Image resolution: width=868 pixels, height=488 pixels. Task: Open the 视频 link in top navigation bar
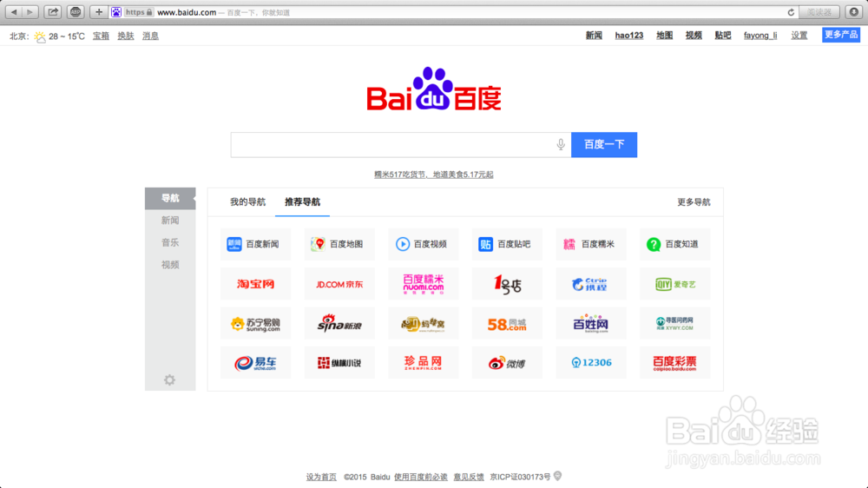(x=694, y=36)
